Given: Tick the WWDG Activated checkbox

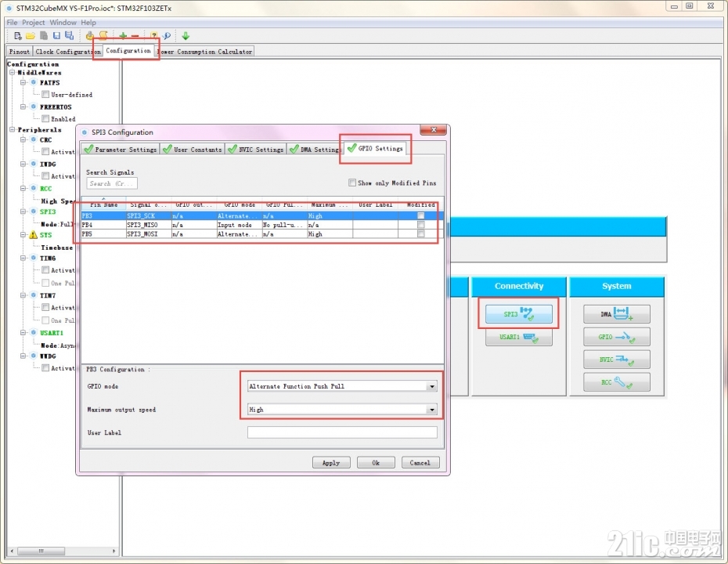Looking at the screenshot, I should (x=45, y=368).
